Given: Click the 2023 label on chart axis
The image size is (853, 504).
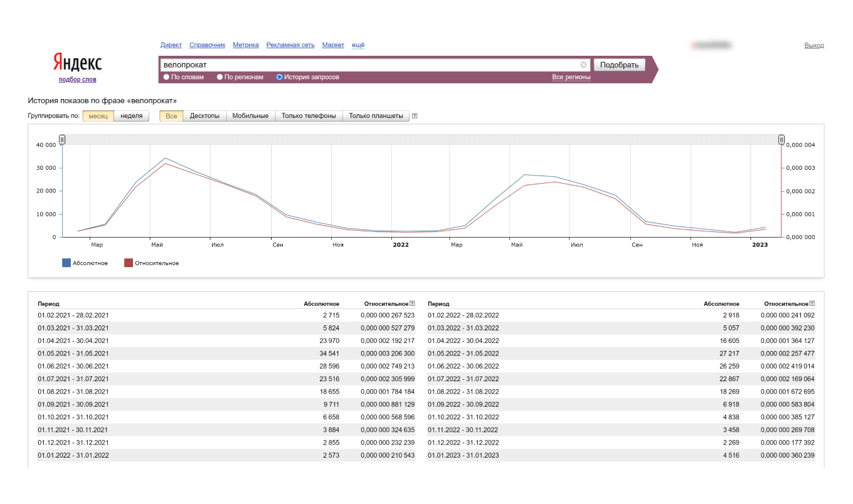Looking at the screenshot, I should pos(760,245).
